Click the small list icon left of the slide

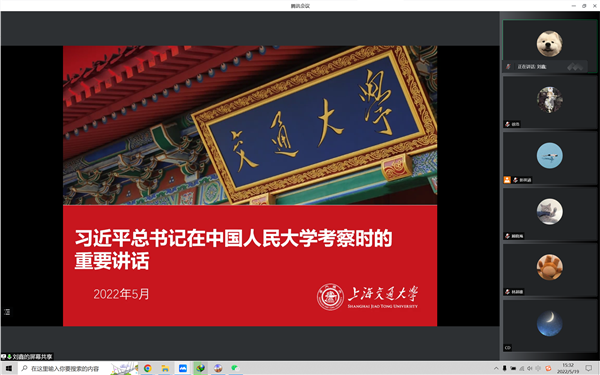7,312
